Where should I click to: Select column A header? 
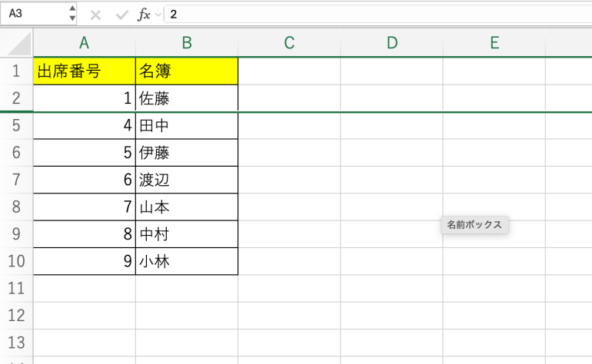[85, 43]
